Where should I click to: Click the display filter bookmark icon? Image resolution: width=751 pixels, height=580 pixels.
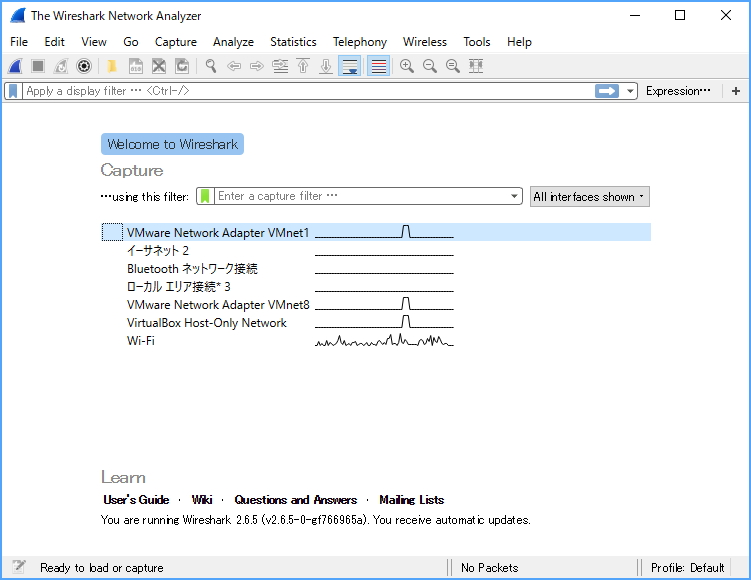[x=13, y=91]
